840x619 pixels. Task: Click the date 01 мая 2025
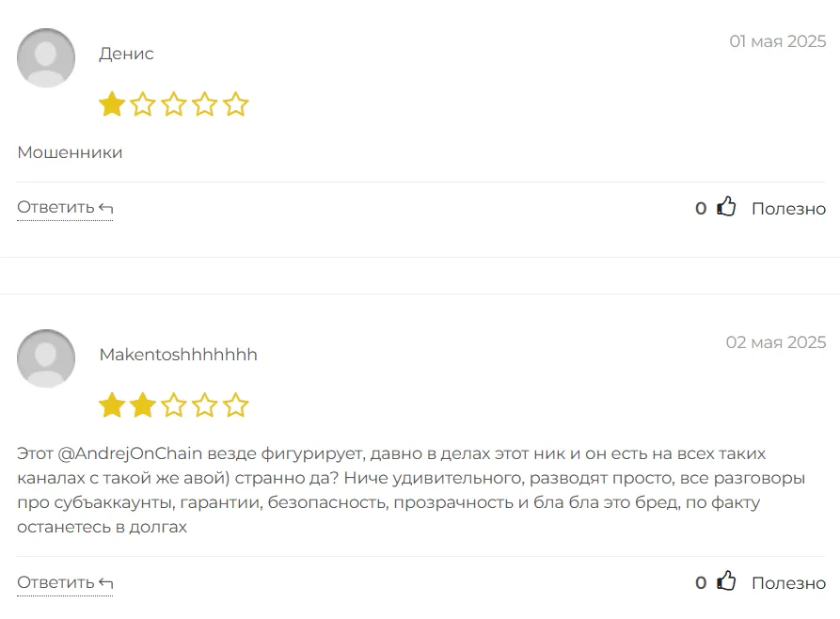(x=777, y=41)
